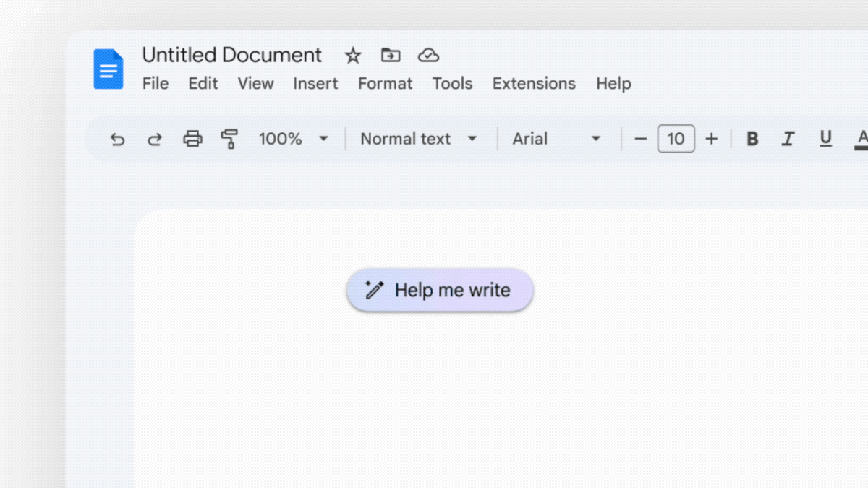The image size is (868, 488).
Task: Select the paint format tool
Action: [229, 138]
